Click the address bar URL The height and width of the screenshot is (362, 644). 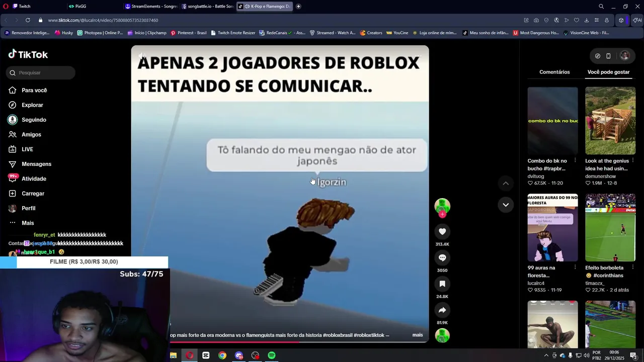pyautogui.click(x=103, y=20)
